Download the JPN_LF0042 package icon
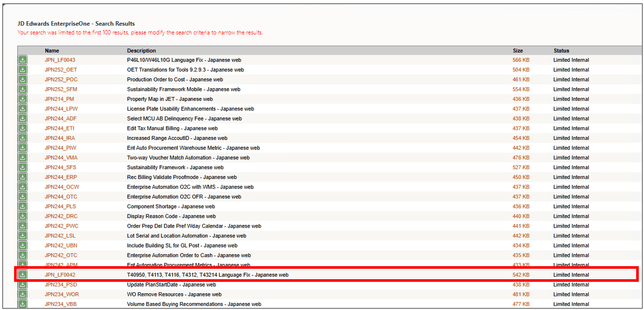The height and width of the screenshot is (310, 644). pos(22,275)
